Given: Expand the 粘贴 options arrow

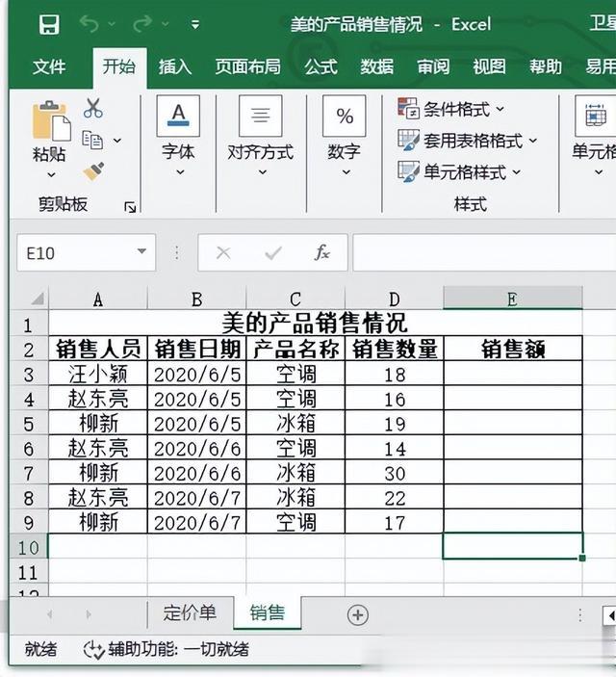Looking at the screenshot, I should pyautogui.click(x=51, y=175).
